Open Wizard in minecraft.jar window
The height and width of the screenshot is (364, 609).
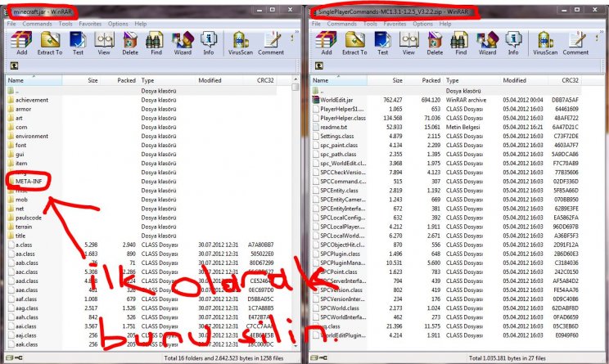click(x=183, y=43)
